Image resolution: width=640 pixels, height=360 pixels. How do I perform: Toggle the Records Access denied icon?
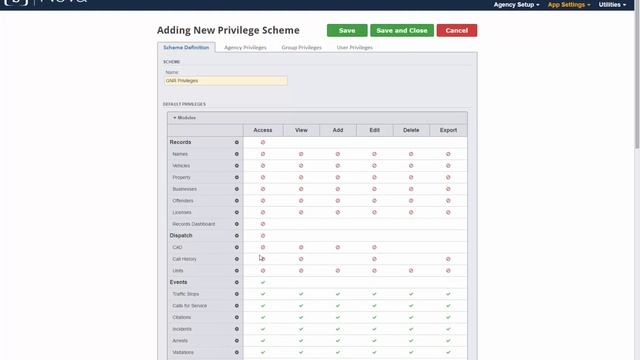tap(263, 142)
